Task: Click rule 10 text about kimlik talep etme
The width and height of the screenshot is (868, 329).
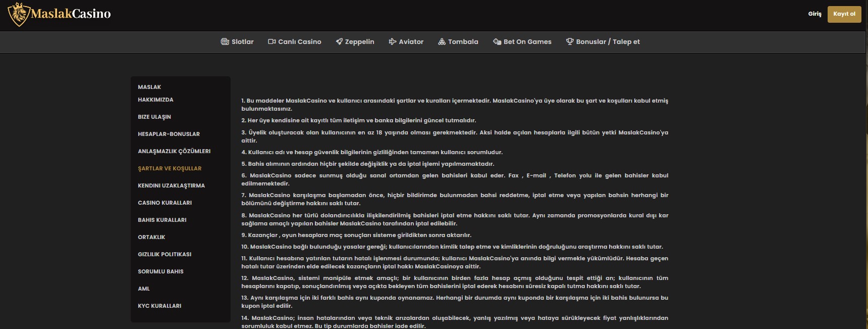Action: point(452,247)
